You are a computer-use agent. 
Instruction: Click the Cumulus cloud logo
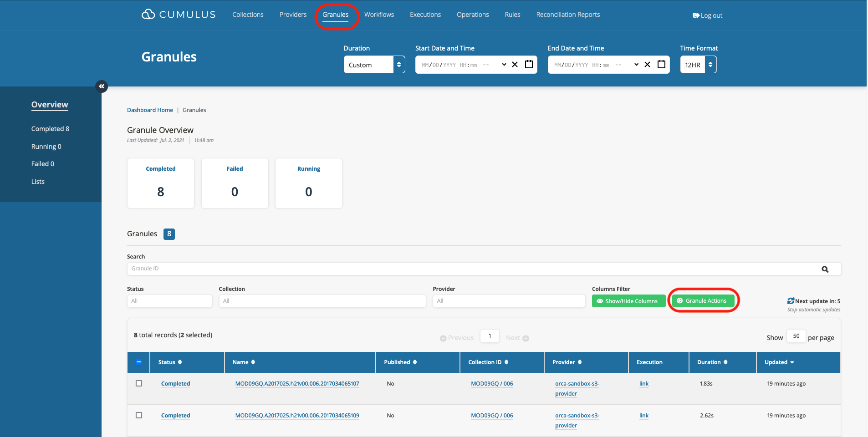(178, 15)
